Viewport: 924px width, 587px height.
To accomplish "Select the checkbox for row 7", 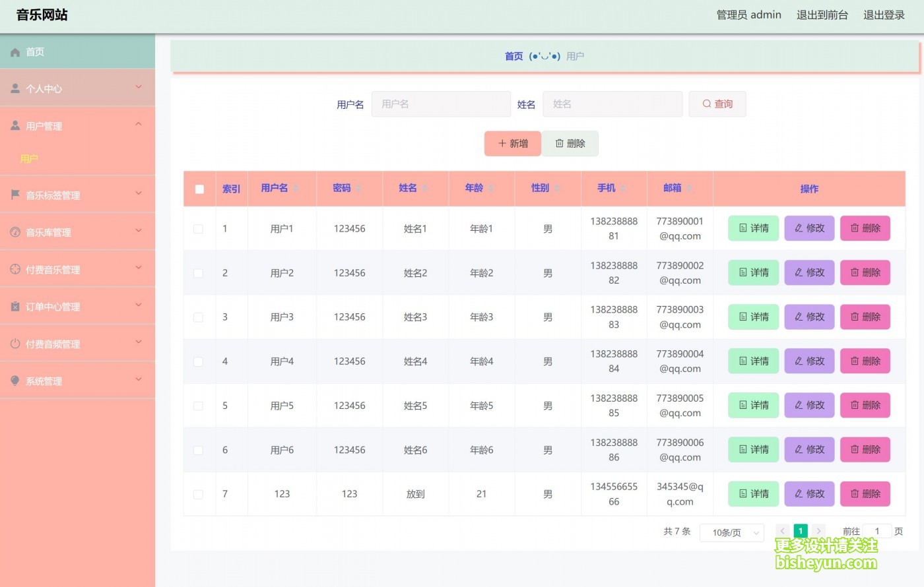I will pyautogui.click(x=198, y=494).
